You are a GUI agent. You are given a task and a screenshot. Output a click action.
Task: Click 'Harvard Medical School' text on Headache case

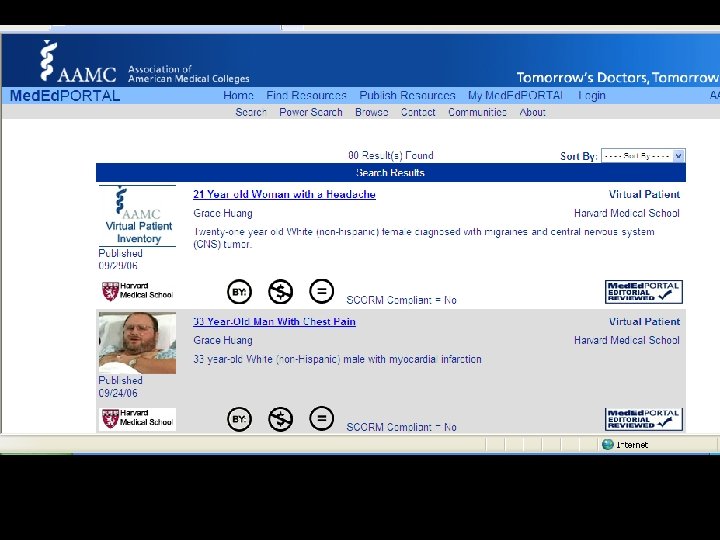pos(627,213)
